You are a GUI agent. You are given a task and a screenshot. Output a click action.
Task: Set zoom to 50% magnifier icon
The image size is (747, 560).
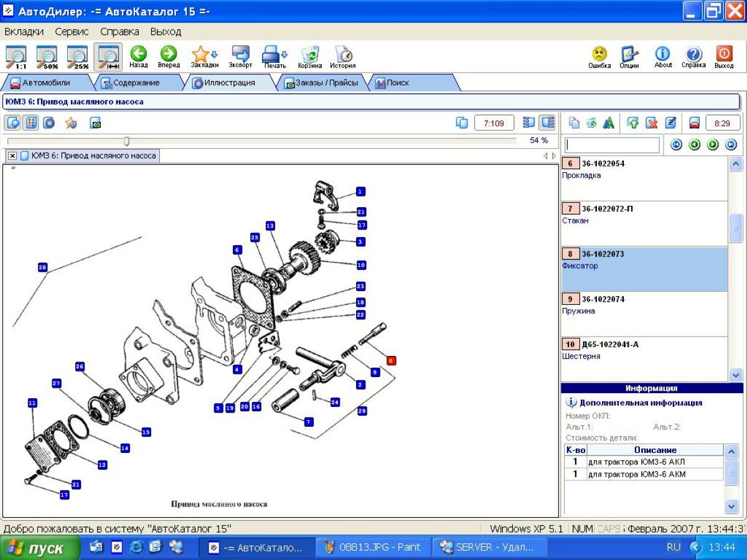pos(47,57)
